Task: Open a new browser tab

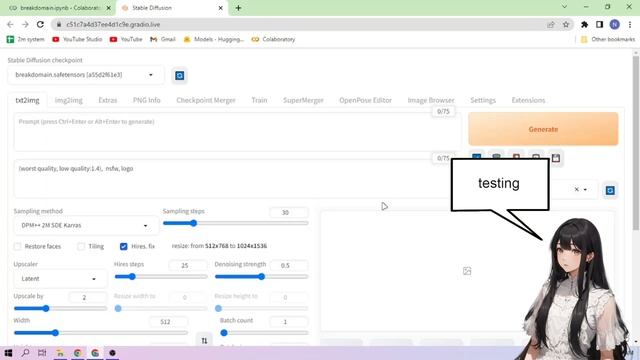Action: 238,8
